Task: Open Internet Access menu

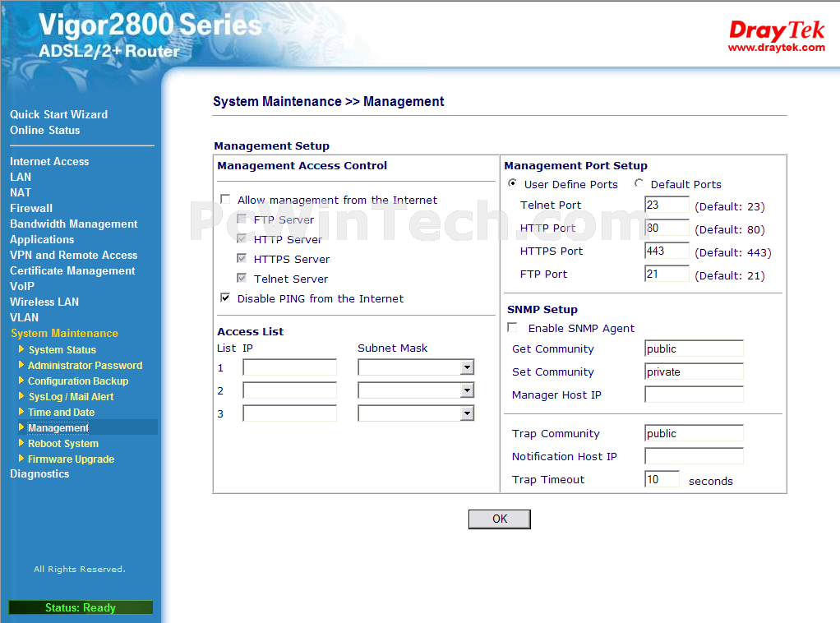Action: click(49, 161)
